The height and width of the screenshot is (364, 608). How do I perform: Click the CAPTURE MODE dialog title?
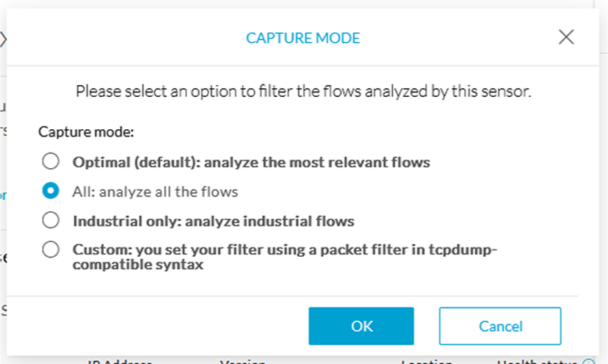(x=303, y=38)
